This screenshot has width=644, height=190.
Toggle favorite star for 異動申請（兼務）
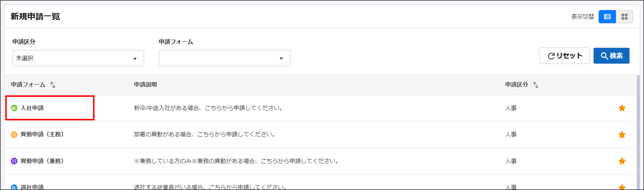(622, 161)
